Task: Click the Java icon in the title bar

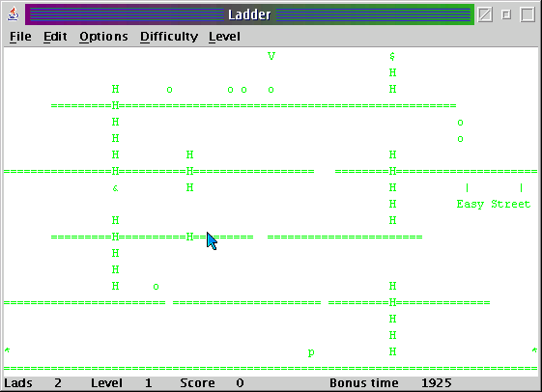Action: coord(14,14)
